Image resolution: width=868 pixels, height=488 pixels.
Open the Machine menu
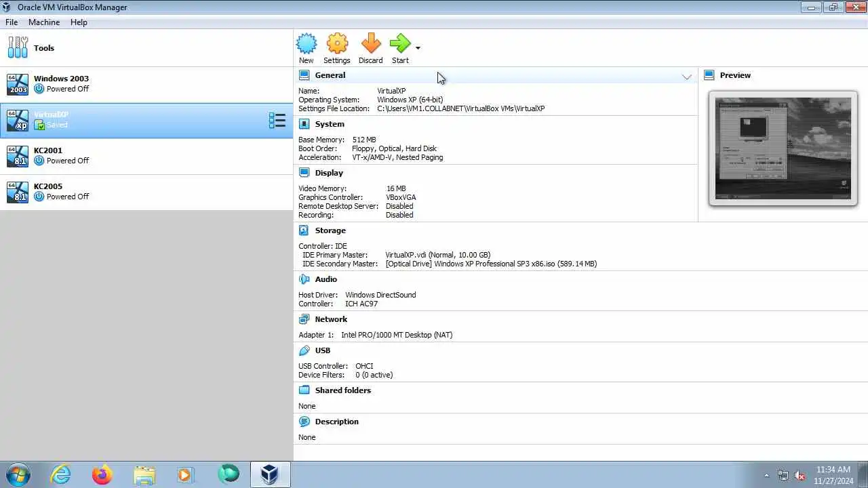[x=44, y=22]
